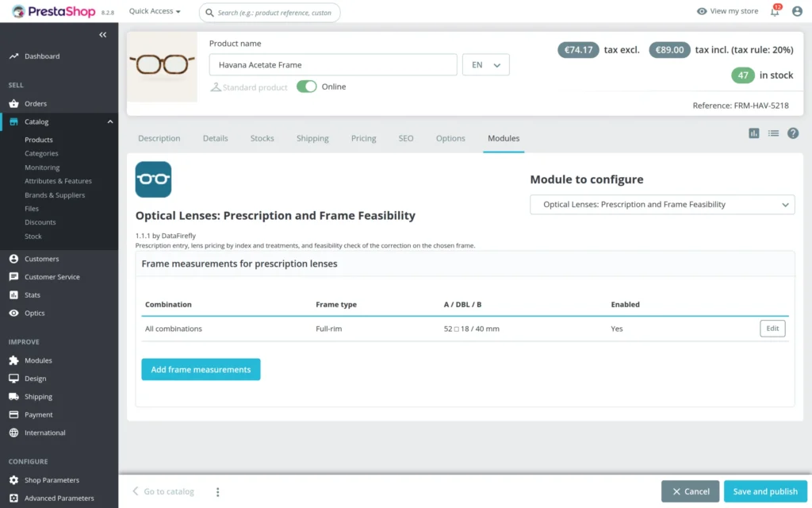The width and height of the screenshot is (812, 508).
Task: Click the Payment card icon
Action: click(x=14, y=414)
